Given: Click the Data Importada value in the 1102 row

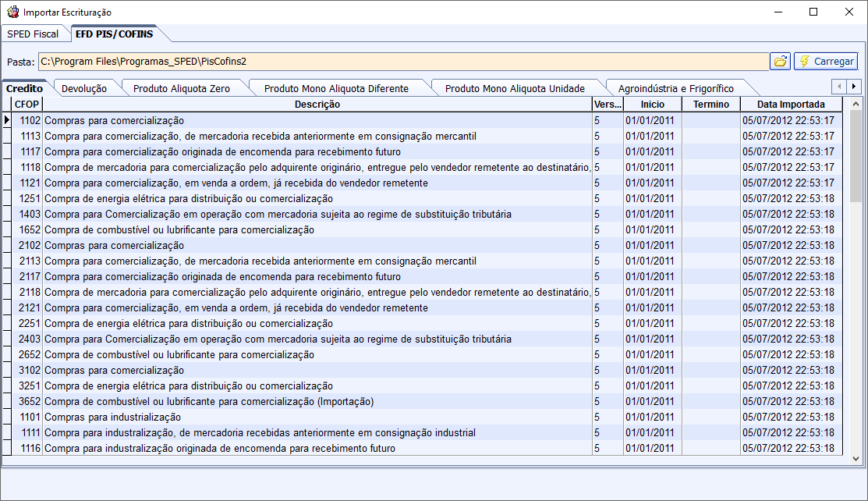Looking at the screenshot, I should (x=788, y=120).
